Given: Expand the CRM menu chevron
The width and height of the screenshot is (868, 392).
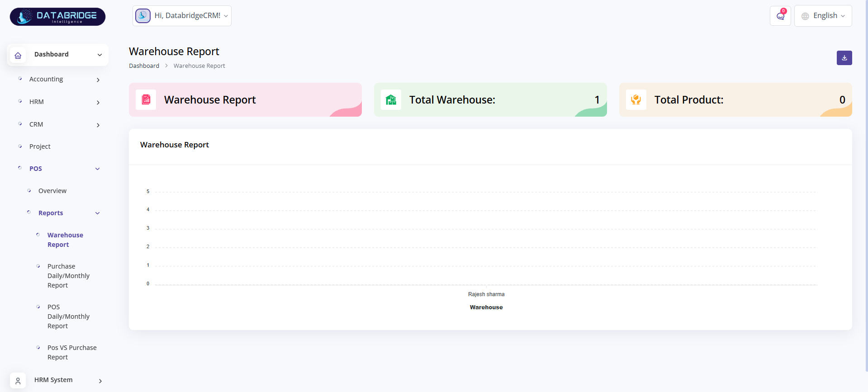Looking at the screenshot, I should click(x=98, y=125).
